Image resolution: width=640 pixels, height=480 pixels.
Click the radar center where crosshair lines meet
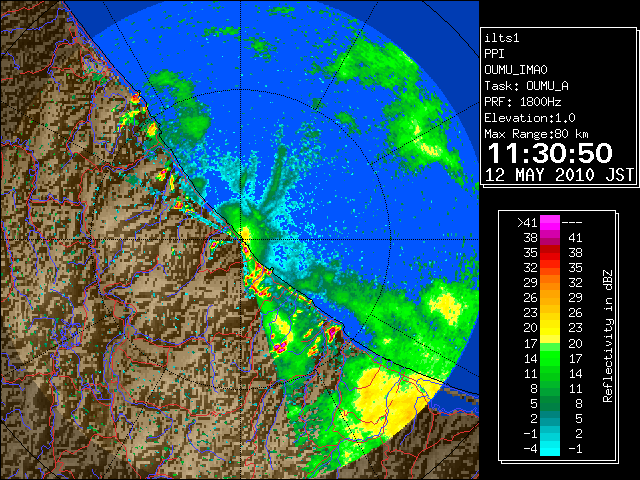pyautogui.click(x=241, y=239)
